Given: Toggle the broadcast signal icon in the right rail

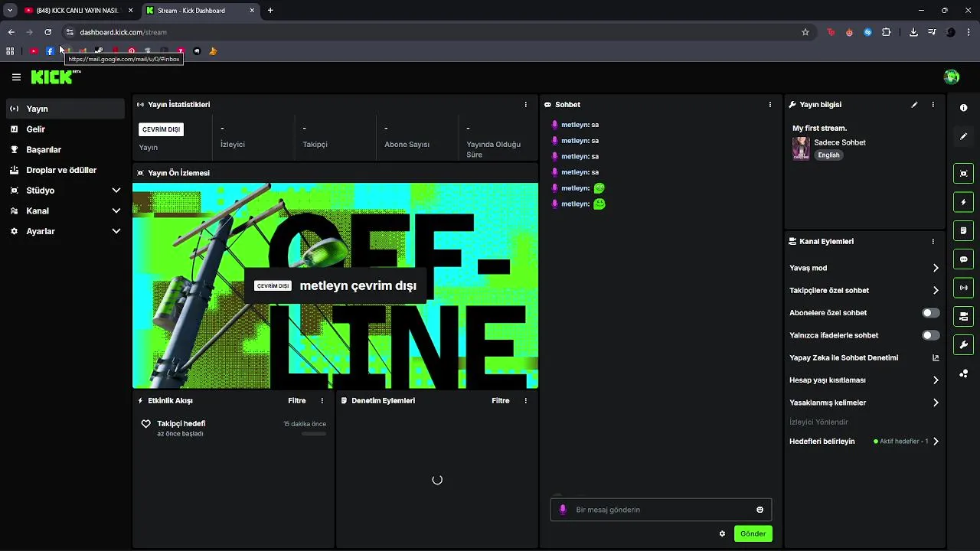Looking at the screenshot, I should pos(963,288).
